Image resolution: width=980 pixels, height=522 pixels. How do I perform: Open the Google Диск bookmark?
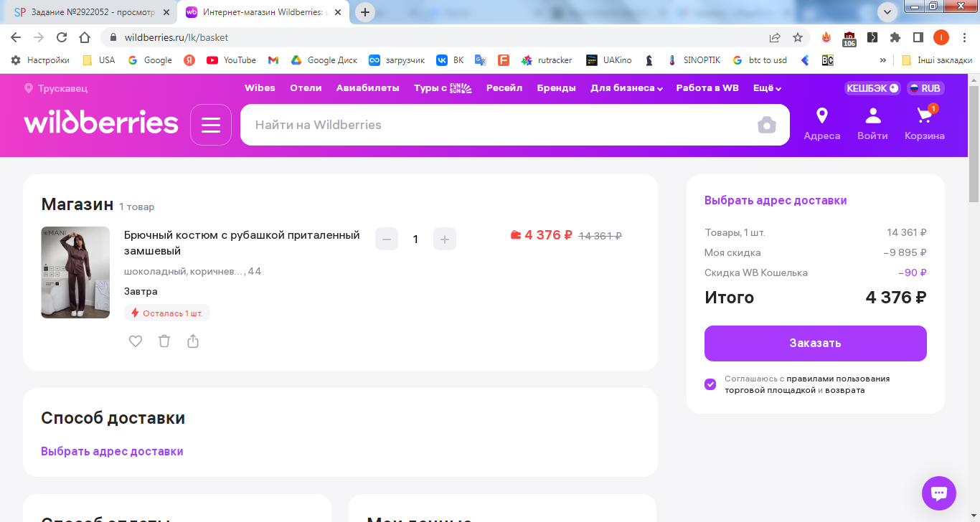[324, 60]
